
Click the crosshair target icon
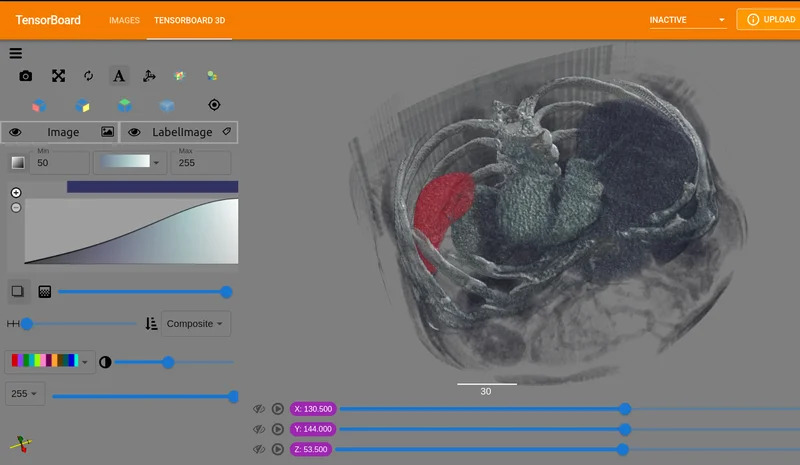click(x=214, y=105)
